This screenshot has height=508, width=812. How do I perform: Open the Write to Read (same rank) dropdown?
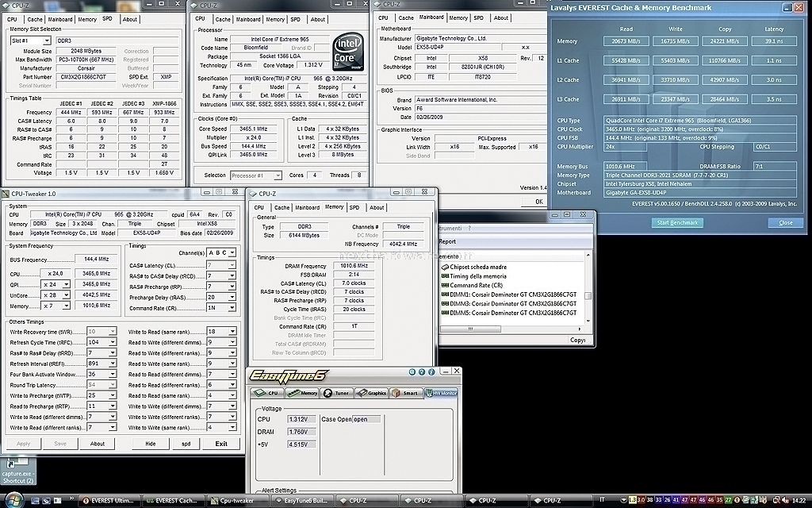(232, 332)
